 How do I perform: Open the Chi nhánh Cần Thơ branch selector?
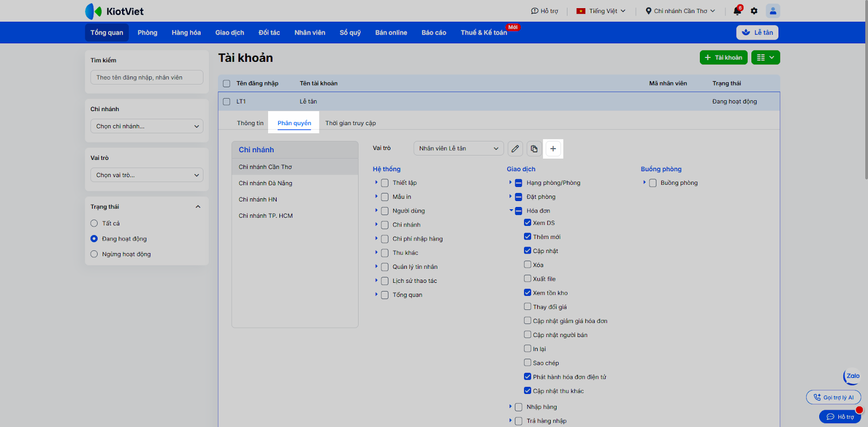[x=680, y=11]
